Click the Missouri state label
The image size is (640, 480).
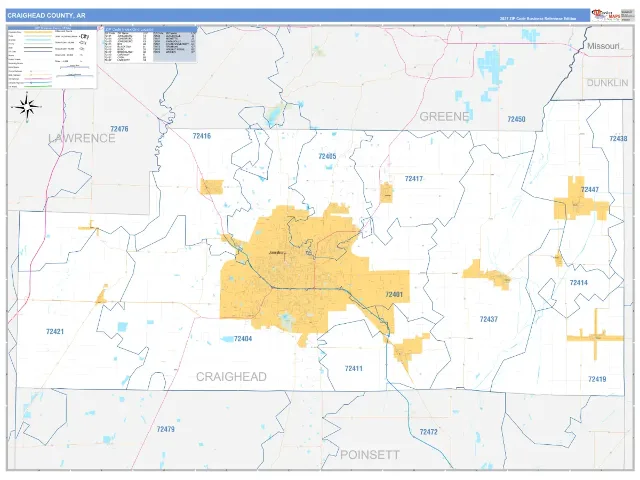[603, 46]
